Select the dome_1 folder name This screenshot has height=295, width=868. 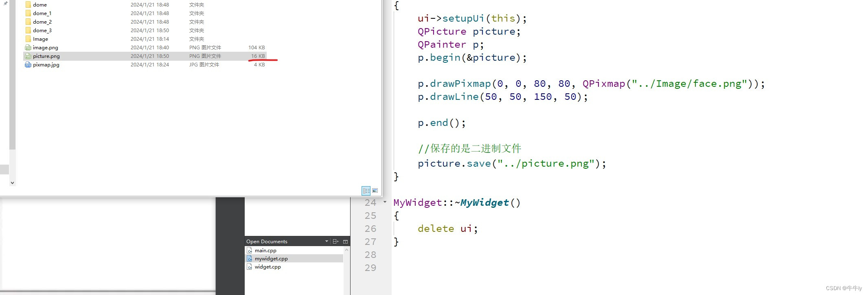[x=42, y=13]
